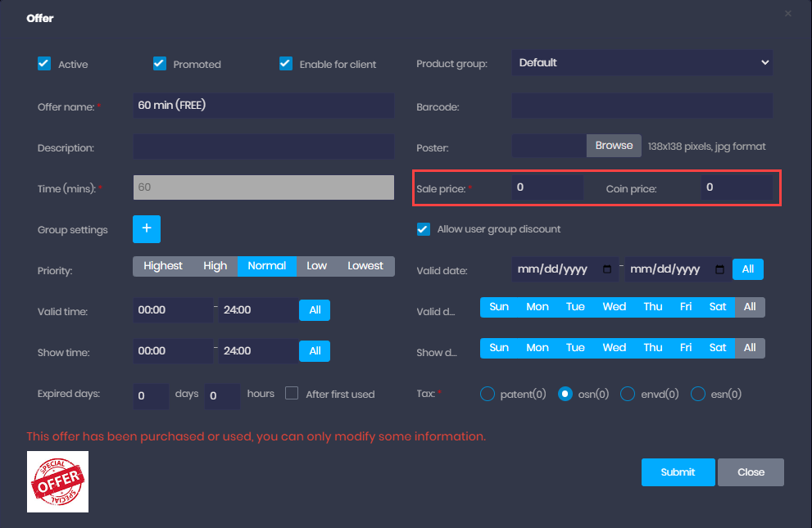This screenshot has width=812, height=528.
Task: Set priority to Highest
Action: (163, 266)
